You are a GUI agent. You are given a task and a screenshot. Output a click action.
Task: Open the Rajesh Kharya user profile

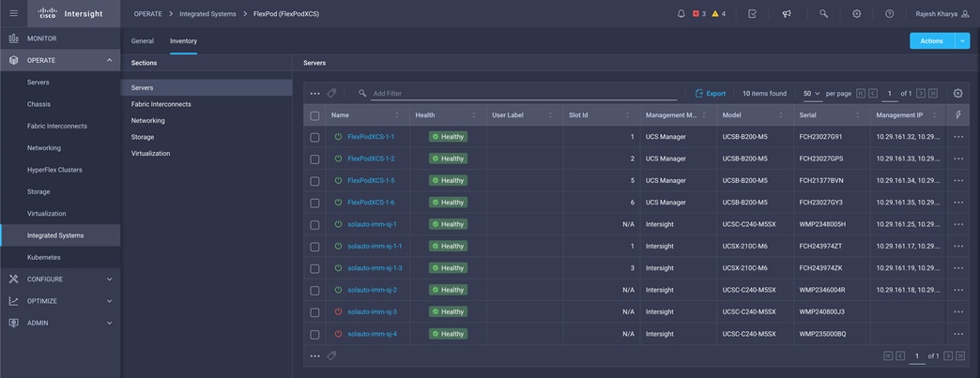click(942, 14)
